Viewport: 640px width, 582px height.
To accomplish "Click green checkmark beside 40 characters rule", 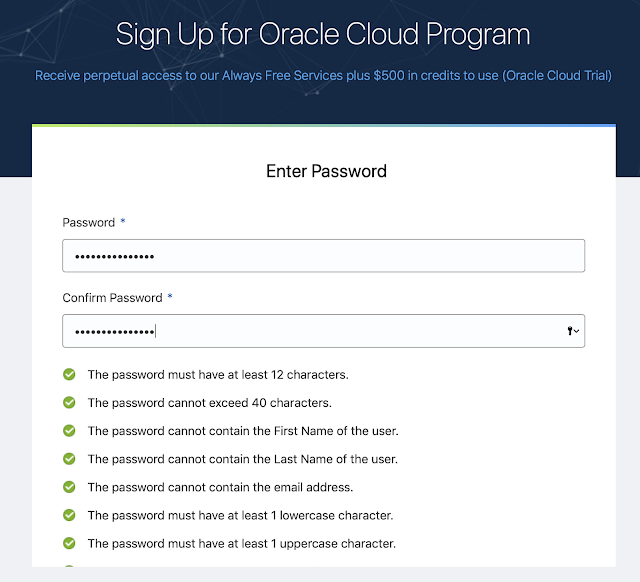I will [x=69, y=403].
